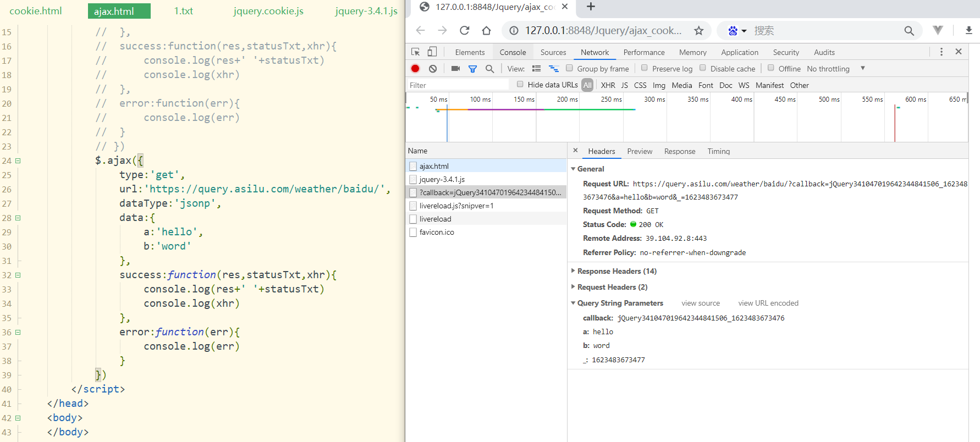This screenshot has width=980, height=442.
Task: Click the browser address bar URL
Action: [x=603, y=31]
